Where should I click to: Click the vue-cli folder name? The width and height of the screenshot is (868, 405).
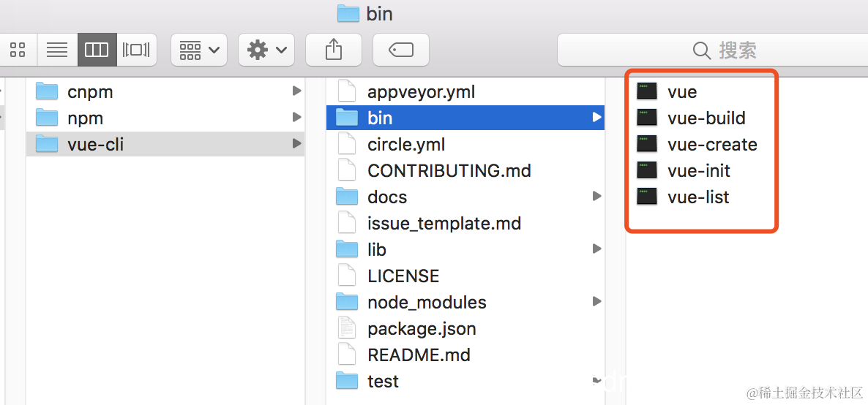click(x=96, y=145)
